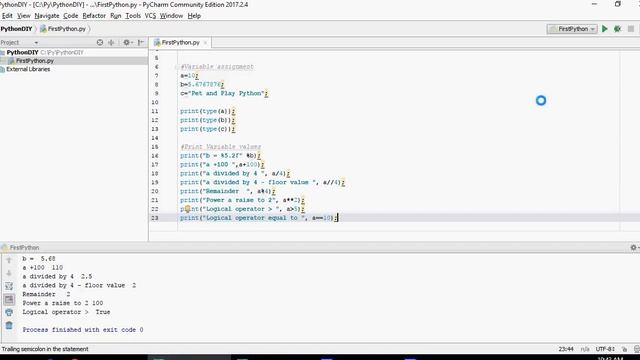Open the VCS menu
This screenshot has height=360, width=640.
[x=150, y=16]
